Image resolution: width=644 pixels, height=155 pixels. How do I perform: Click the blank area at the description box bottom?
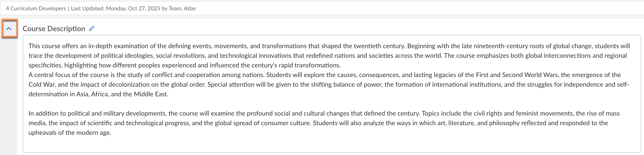pyautogui.click(x=325, y=145)
